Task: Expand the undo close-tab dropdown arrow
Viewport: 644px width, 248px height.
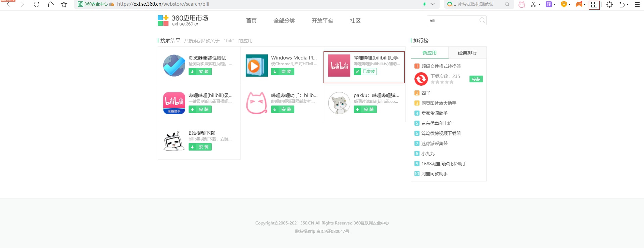Action: click(628, 5)
